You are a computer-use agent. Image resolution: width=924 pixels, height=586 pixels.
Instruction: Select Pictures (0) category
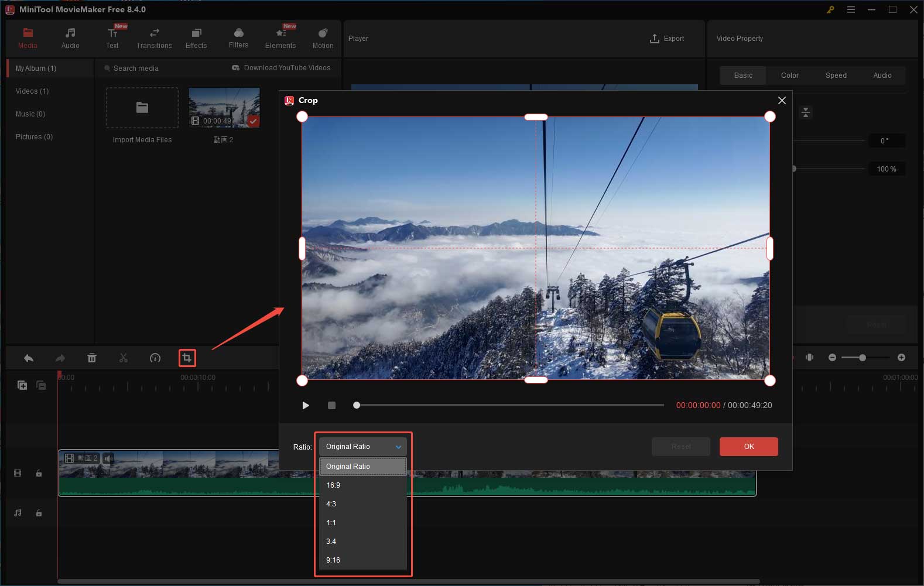pos(34,137)
